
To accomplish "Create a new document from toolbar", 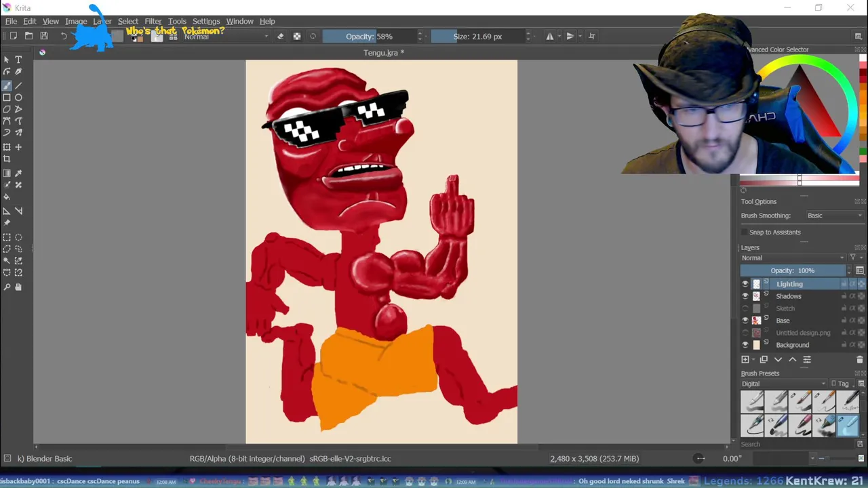I will tap(13, 36).
